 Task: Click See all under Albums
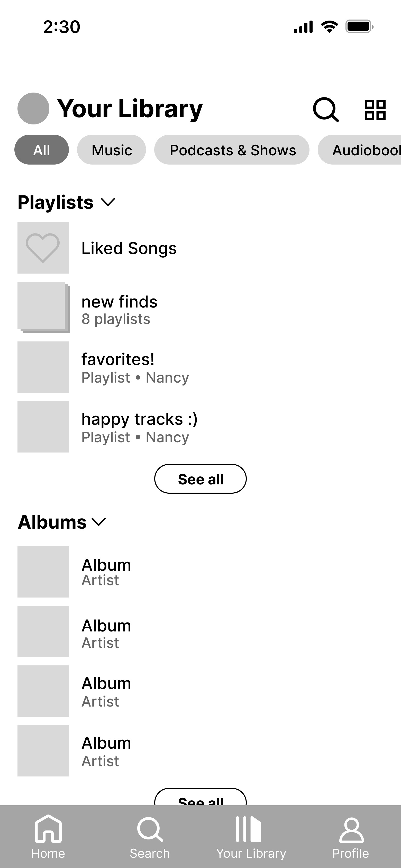(x=200, y=797)
